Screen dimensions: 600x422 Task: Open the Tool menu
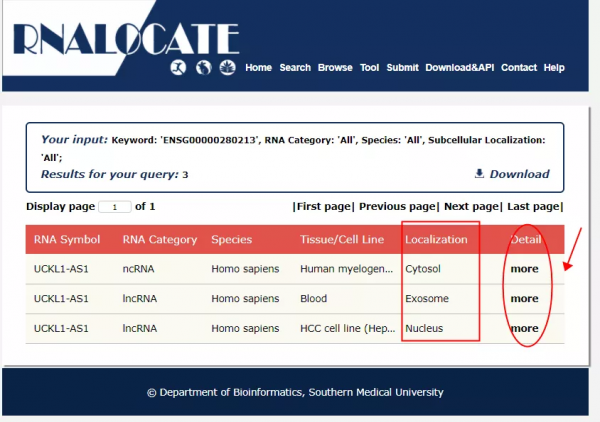pyautogui.click(x=370, y=68)
